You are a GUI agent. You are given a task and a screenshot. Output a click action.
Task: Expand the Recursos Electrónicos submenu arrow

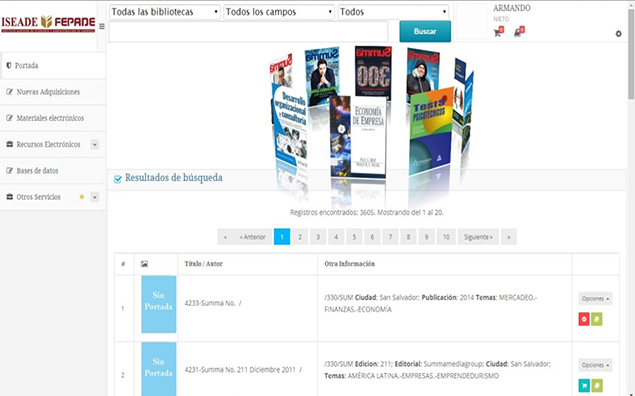pyautogui.click(x=94, y=145)
